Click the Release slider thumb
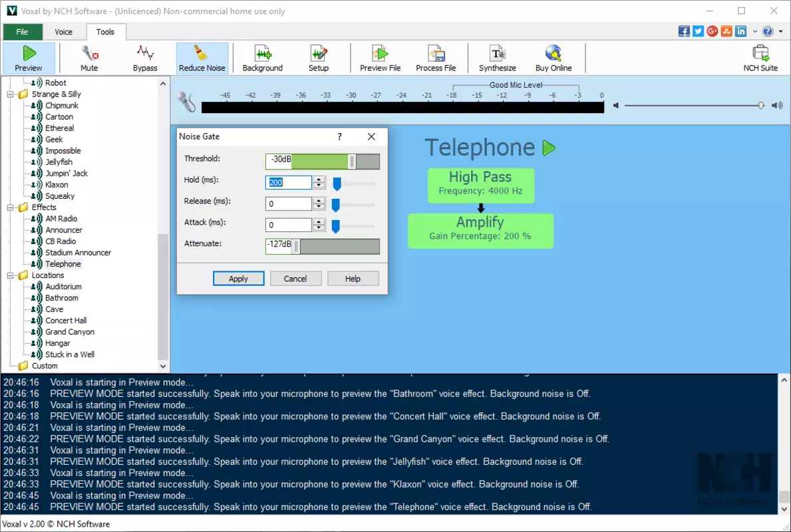The image size is (791, 532). (x=335, y=205)
